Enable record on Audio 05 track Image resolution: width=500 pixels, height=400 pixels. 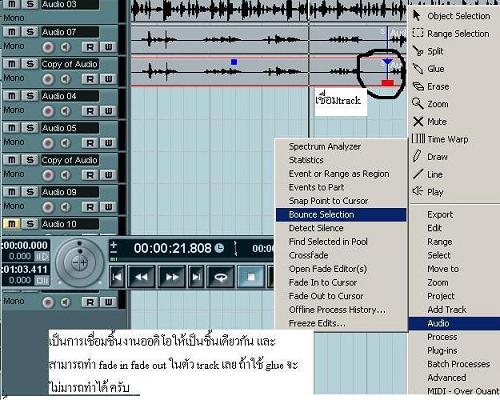[48, 143]
